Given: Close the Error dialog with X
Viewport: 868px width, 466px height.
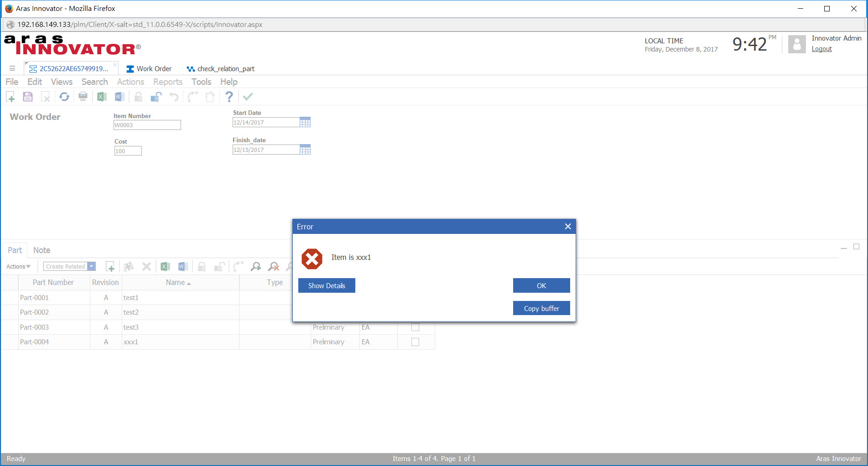Looking at the screenshot, I should 568,227.
